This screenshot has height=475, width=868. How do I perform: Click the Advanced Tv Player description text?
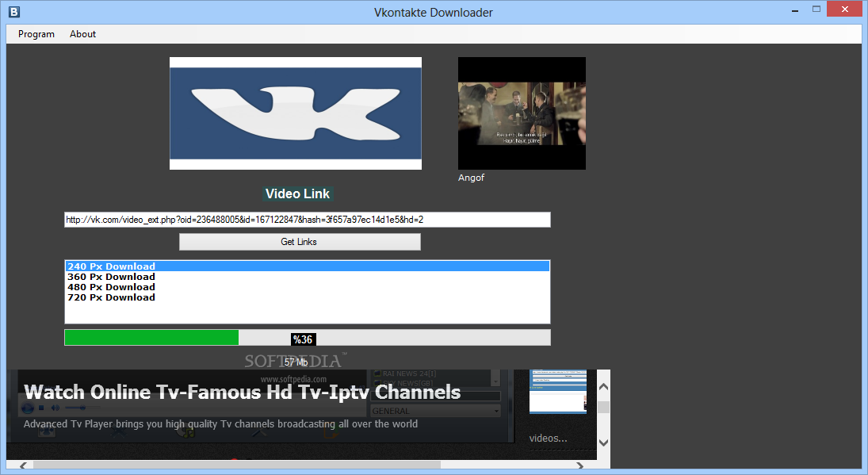tap(220, 423)
